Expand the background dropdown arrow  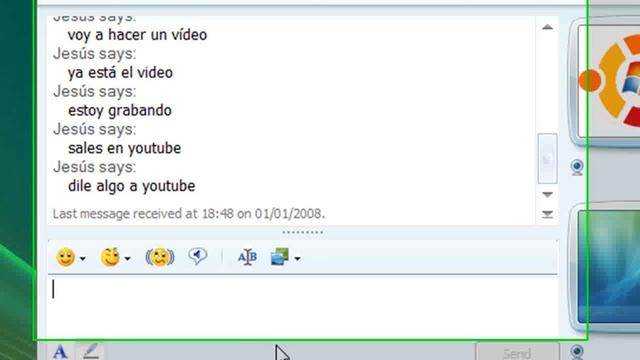click(x=298, y=258)
